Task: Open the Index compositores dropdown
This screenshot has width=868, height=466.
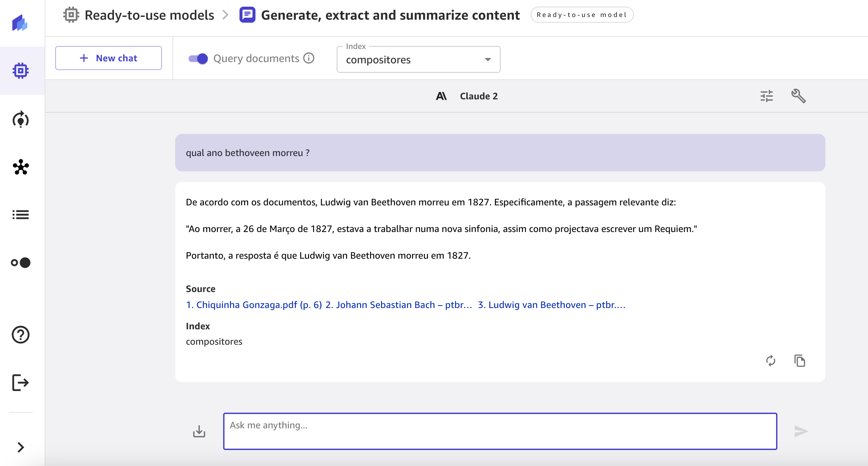Action: (x=418, y=60)
